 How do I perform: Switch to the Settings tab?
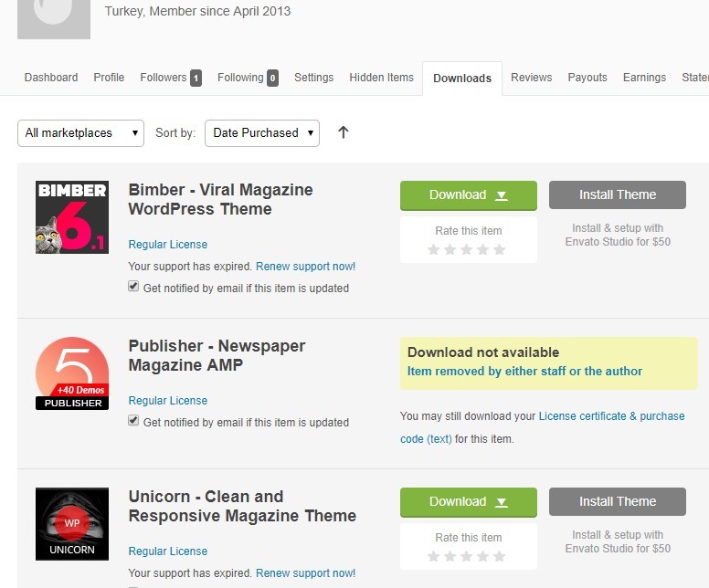pyautogui.click(x=313, y=78)
